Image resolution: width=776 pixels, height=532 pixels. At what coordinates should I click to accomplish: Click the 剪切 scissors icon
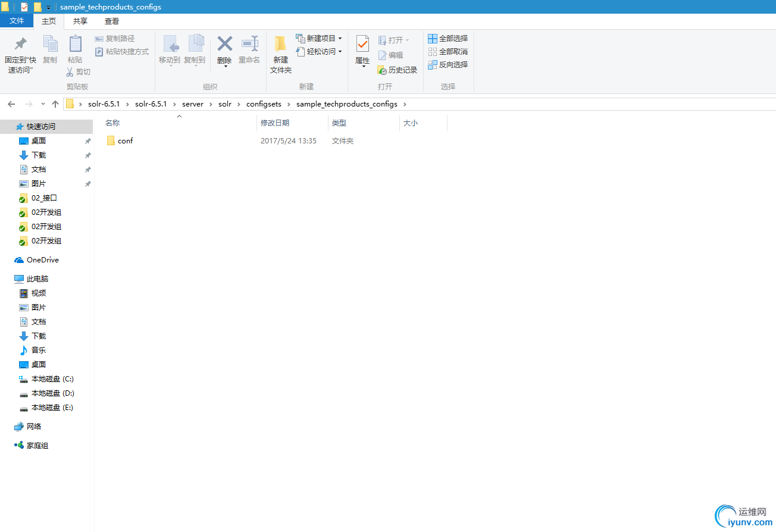[70, 72]
